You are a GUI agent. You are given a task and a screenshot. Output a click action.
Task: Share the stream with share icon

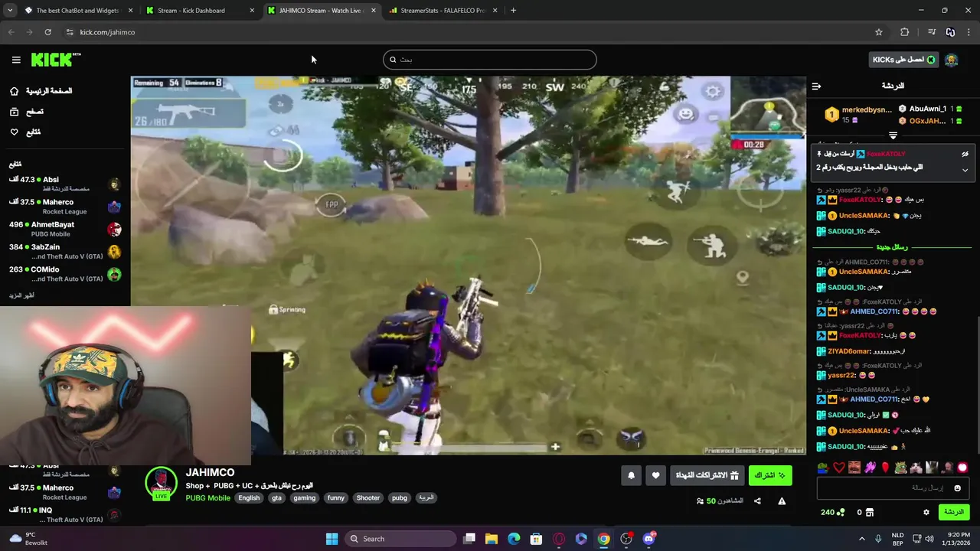(757, 501)
